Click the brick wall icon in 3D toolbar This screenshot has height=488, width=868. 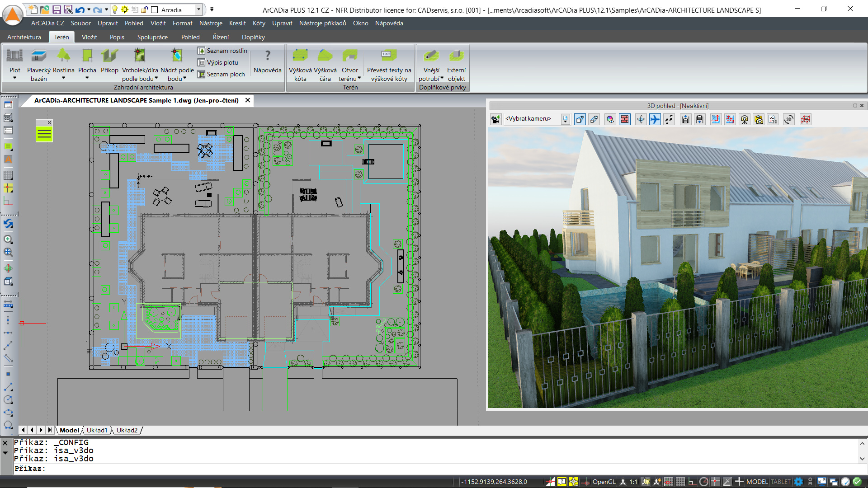[x=625, y=119]
